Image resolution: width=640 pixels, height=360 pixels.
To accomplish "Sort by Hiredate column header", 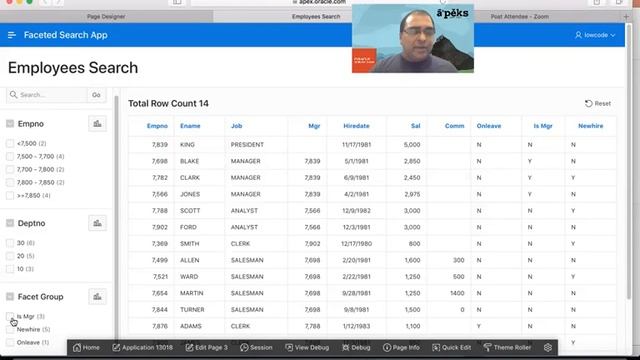I will pyautogui.click(x=356, y=126).
